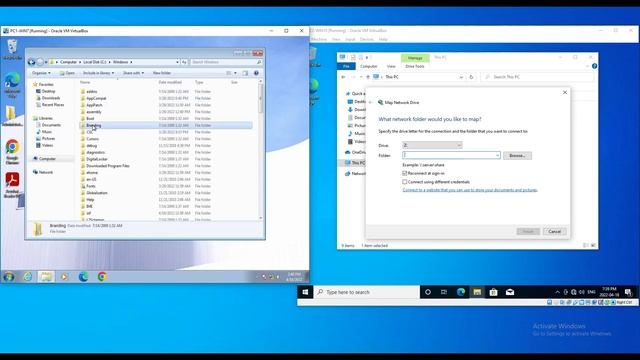Open Include in library dropdown

pos(98,73)
